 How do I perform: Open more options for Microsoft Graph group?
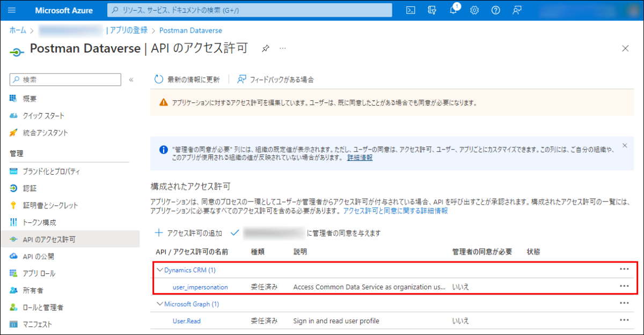[x=624, y=303]
